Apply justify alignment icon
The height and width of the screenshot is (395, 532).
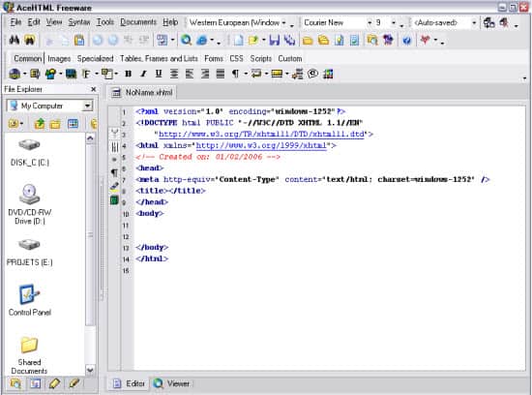click(221, 74)
